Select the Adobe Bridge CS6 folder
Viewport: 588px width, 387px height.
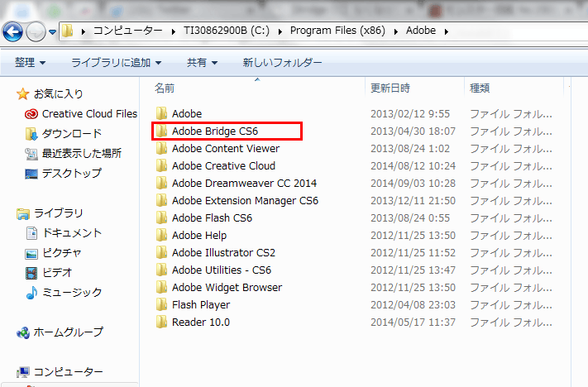215,131
